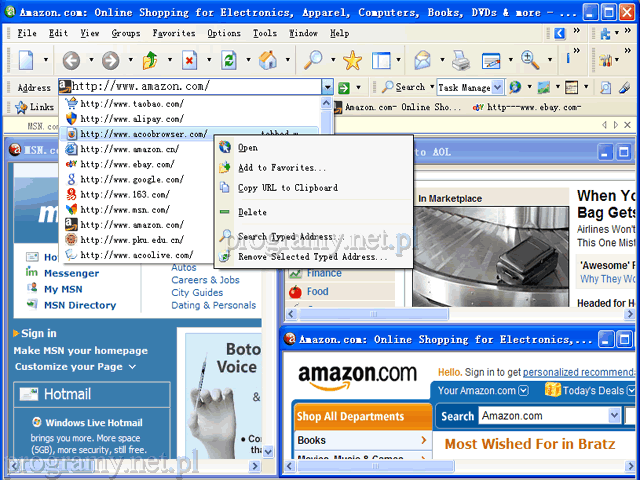Image resolution: width=640 pixels, height=480 pixels.
Task: Click the New blank page icon
Action: tap(25, 60)
